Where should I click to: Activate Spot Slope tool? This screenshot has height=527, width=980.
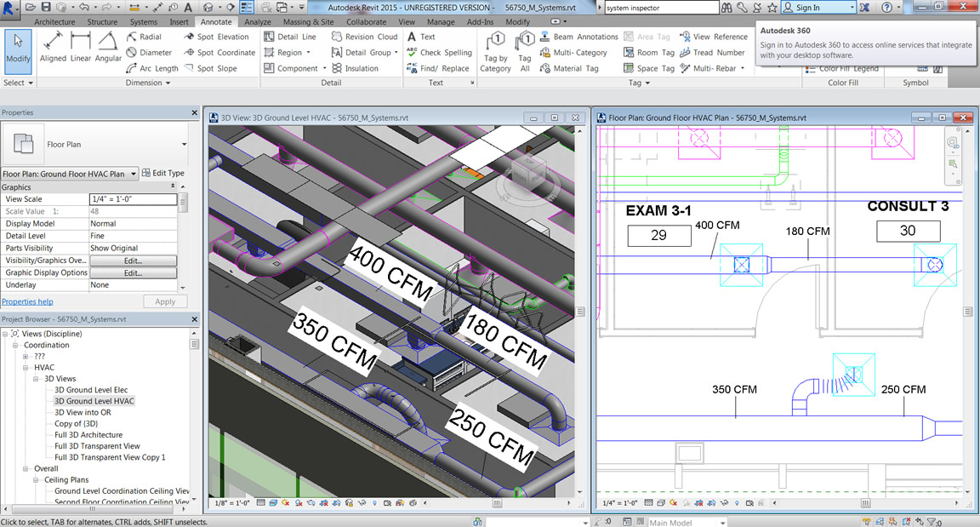pyautogui.click(x=210, y=68)
